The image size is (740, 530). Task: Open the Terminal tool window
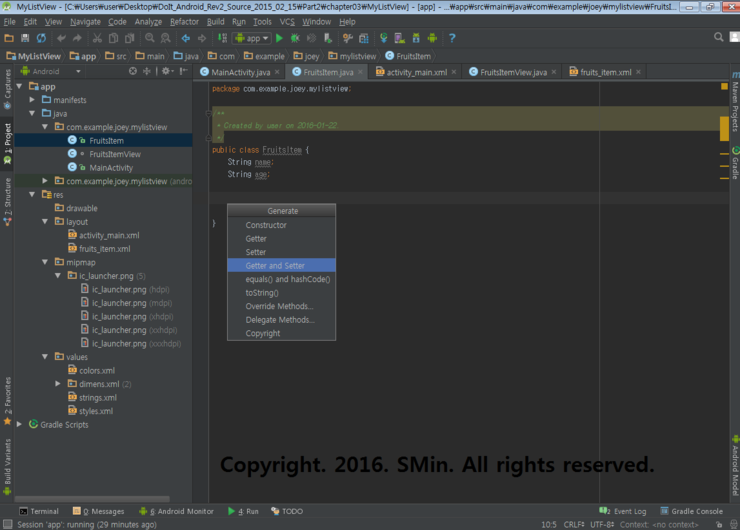[39, 511]
